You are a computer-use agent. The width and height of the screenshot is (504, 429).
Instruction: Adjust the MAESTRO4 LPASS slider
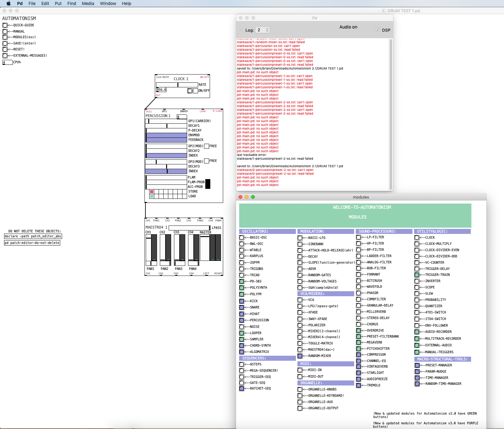coord(190,228)
